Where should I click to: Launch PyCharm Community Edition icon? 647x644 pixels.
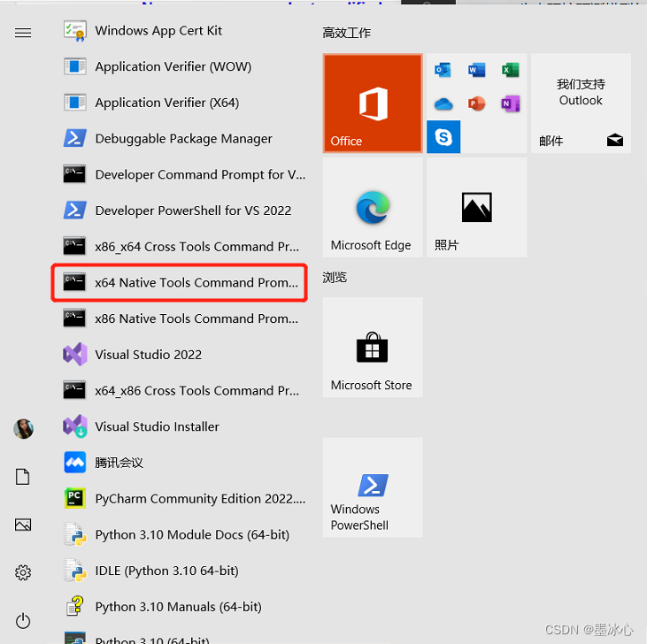(x=75, y=498)
